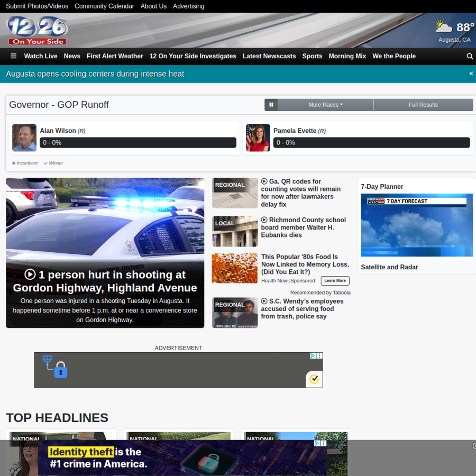Click Pamela Evette's vote progress bar
Screen dimensions: 476x476
372,143
